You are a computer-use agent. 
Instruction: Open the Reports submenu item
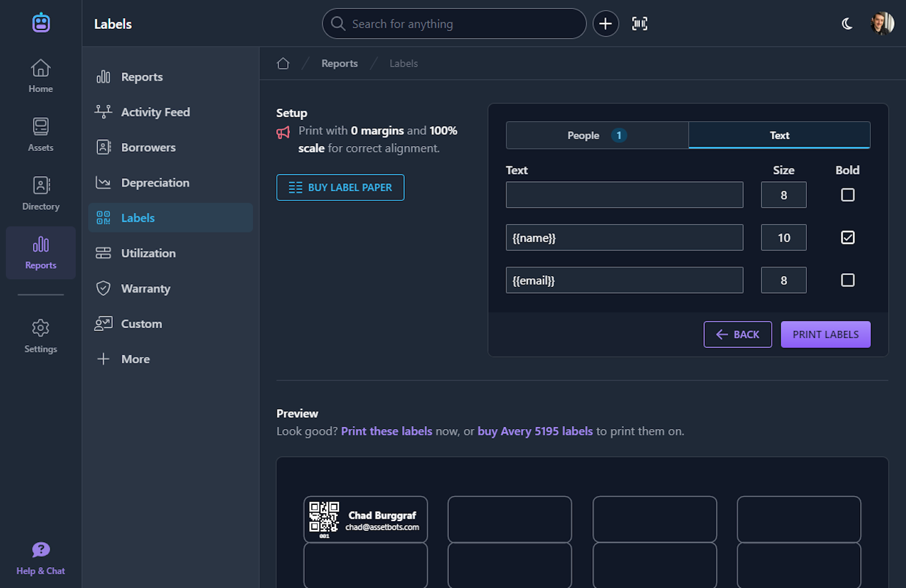point(170,77)
